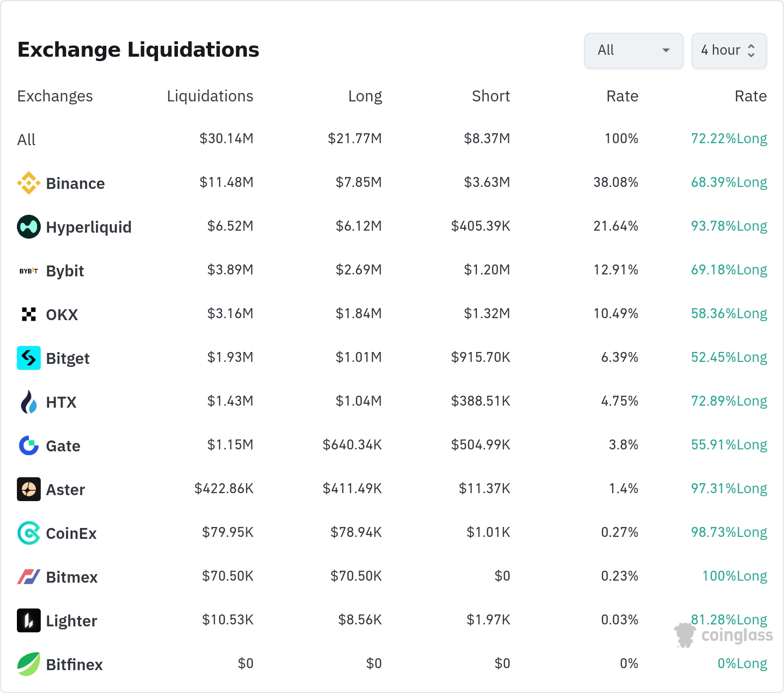Click the Bitfinex leaf logo icon
Screen dimensions: 784x693
(x=29, y=664)
